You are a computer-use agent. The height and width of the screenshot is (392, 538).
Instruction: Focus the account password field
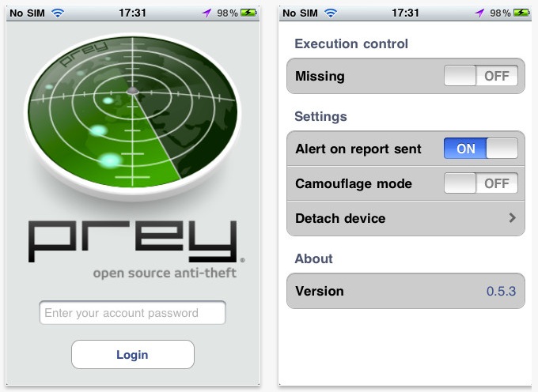point(132,312)
